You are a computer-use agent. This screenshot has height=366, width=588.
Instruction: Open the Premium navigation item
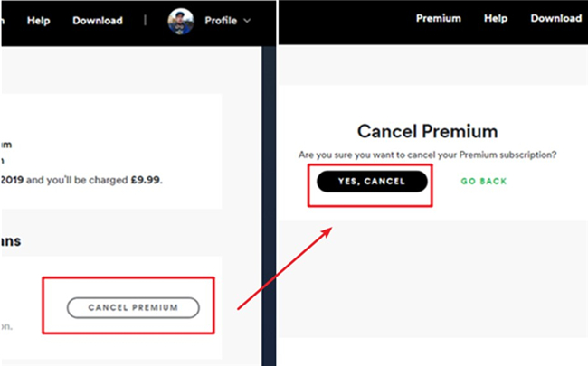438,19
